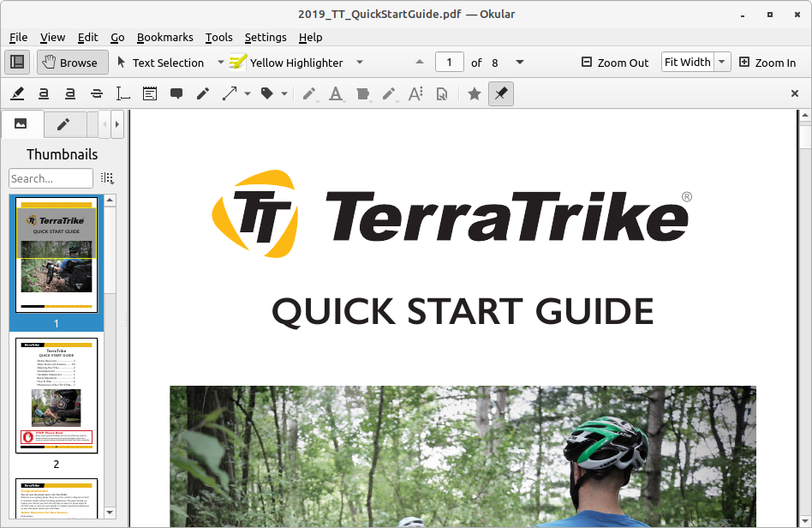The width and height of the screenshot is (812, 528).
Task: Minimize the Okular window
Action: point(743,15)
